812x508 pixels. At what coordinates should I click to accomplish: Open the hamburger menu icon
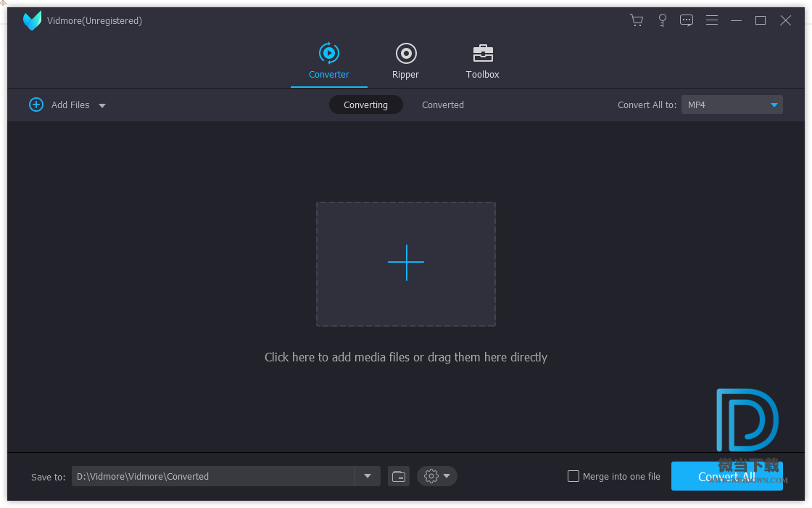click(x=712, y=20)
